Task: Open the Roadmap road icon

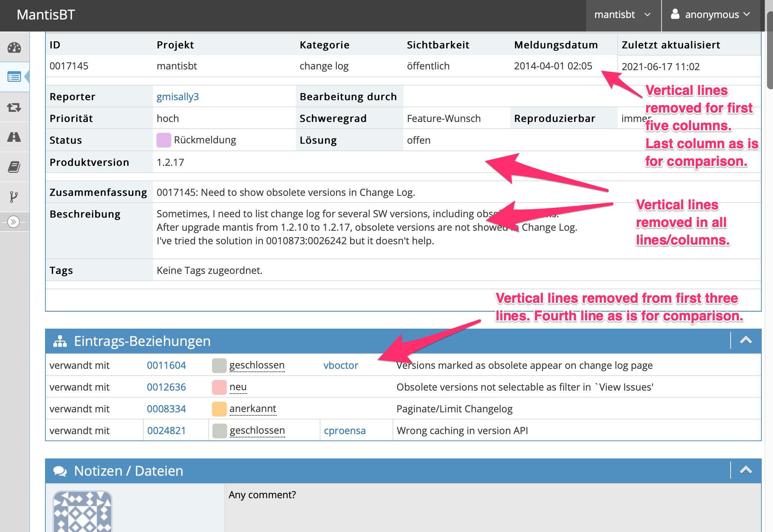Action: coord(14,137)
